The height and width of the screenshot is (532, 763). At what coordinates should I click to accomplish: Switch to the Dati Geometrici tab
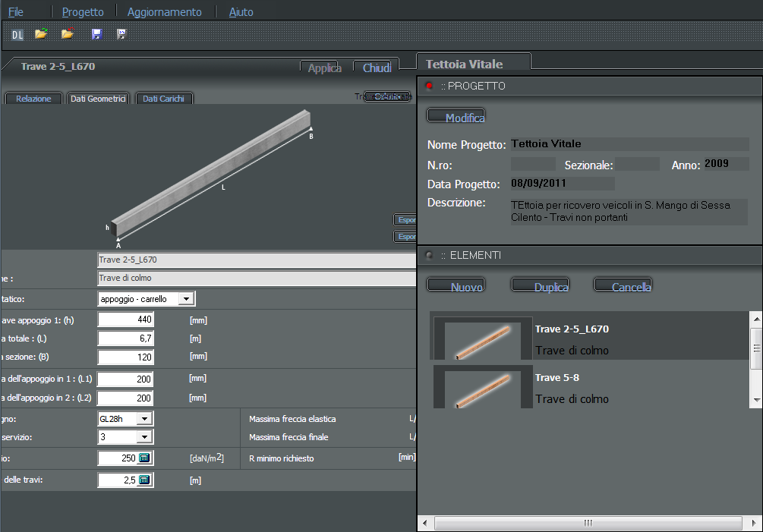click(x=98, y=99)
